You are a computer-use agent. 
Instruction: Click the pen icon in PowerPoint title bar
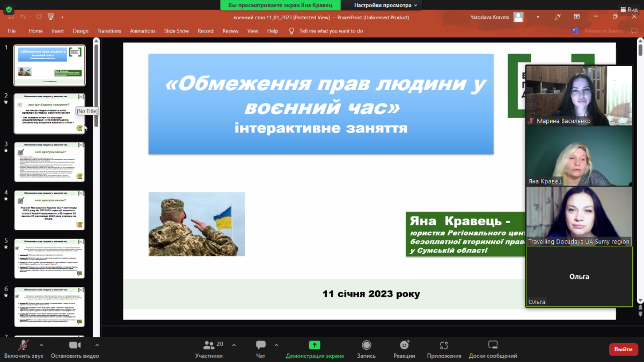point(558,17)
